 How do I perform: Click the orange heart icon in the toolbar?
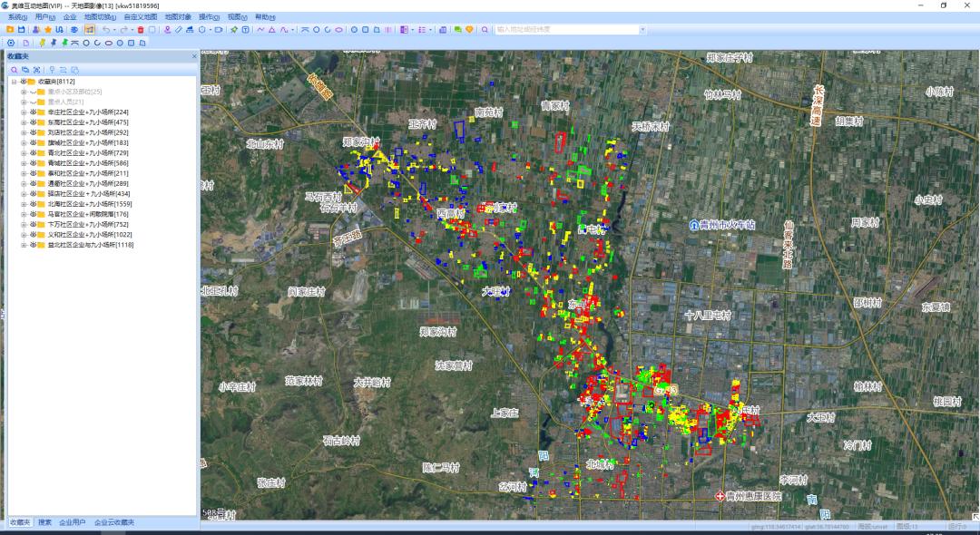(469, 30)
